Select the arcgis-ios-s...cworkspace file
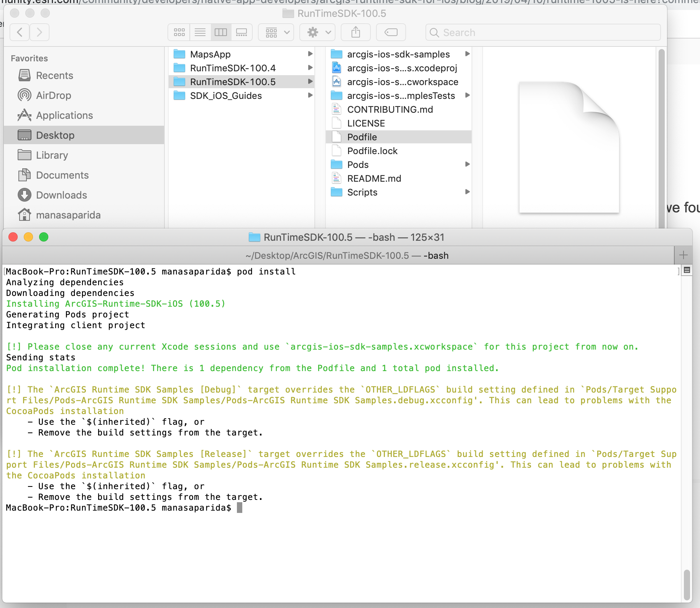Screen dimensions: 700x608 (399, 82)
